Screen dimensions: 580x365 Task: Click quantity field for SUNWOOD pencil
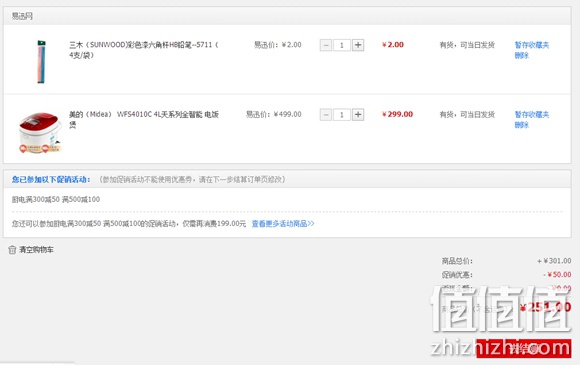pos(342,45)
